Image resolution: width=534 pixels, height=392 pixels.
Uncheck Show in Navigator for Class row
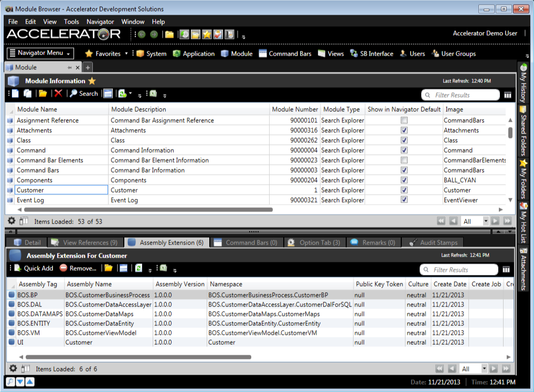coord(404,140)
